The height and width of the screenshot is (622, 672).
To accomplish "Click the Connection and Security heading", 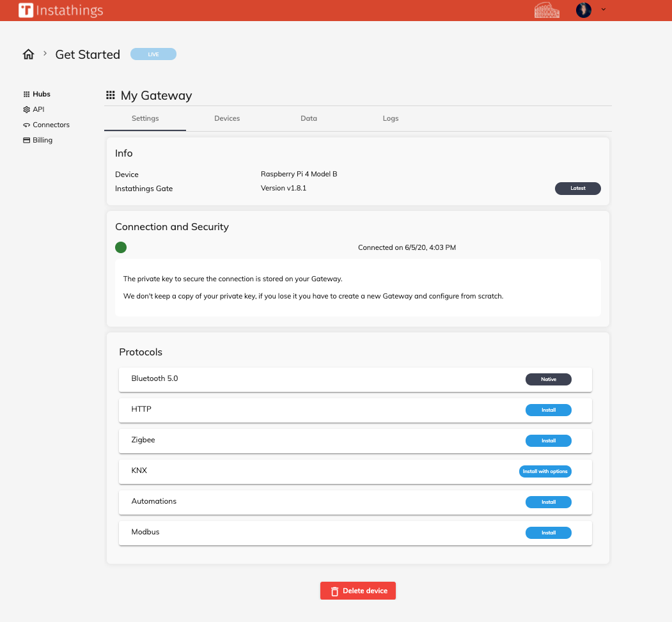I will (172, 226).
